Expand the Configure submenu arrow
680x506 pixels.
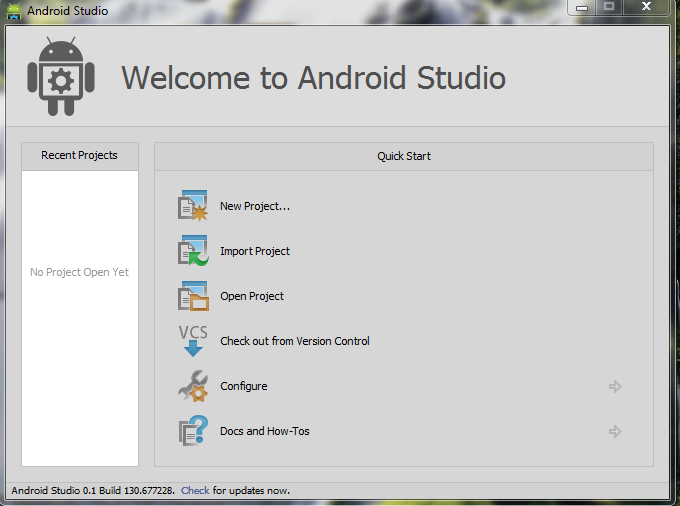(x=615, y=386)
